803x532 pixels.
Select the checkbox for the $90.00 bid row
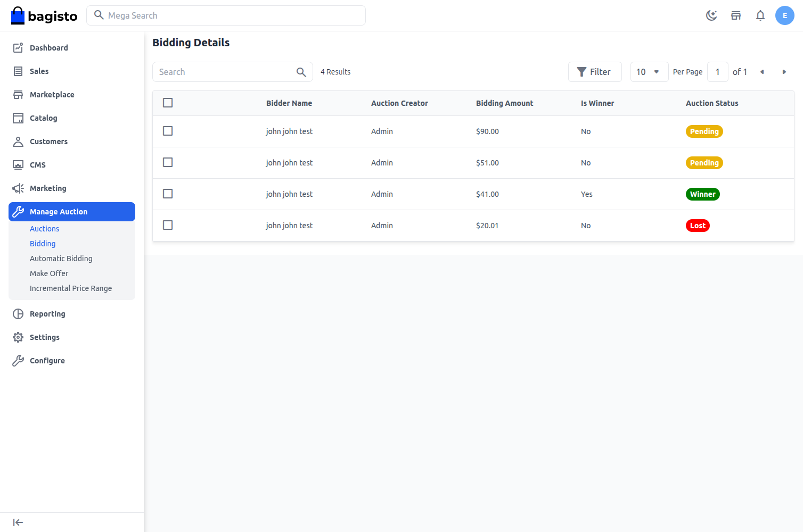pos(168,131)
